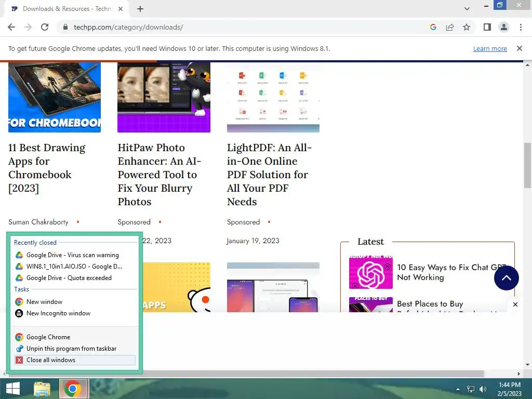Open File Explorer from the taskbar
532x399 pixels.
42,389
